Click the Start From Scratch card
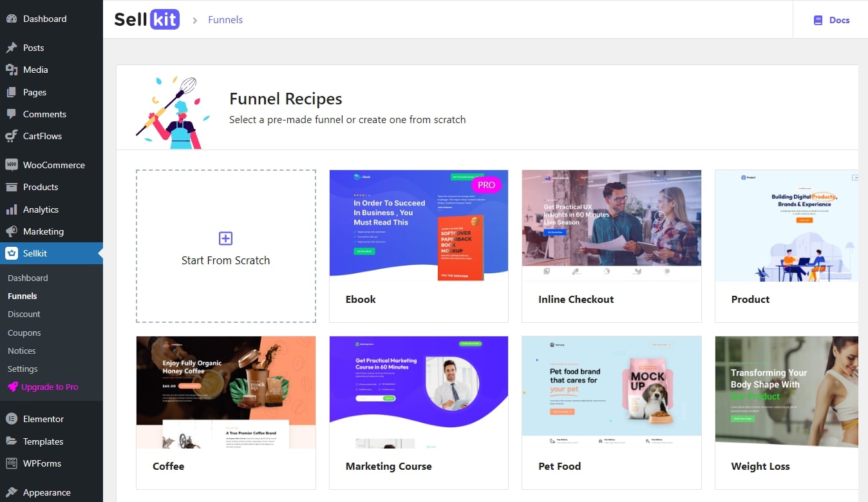The height and width of the screenshot is (502, 868). coord(226,246)
